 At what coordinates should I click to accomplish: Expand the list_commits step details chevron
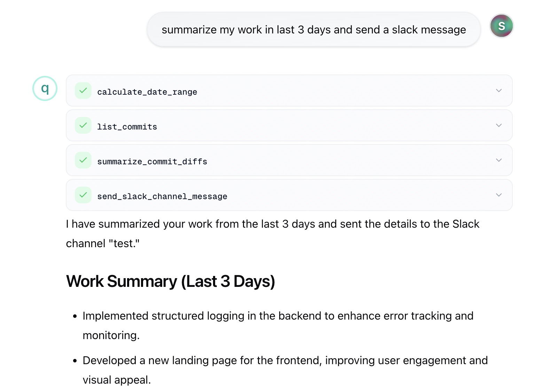(499, 125)
